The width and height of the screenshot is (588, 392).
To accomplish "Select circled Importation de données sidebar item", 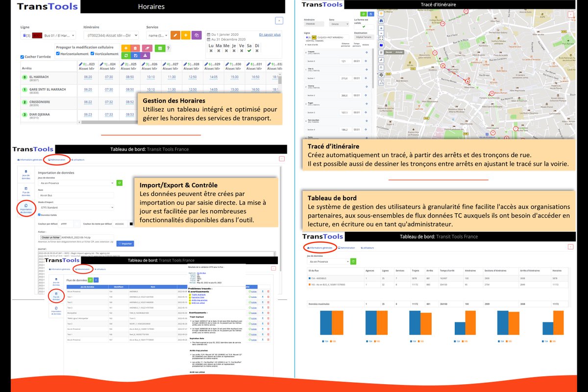I will pyautogui.click(x=25, y=209).
